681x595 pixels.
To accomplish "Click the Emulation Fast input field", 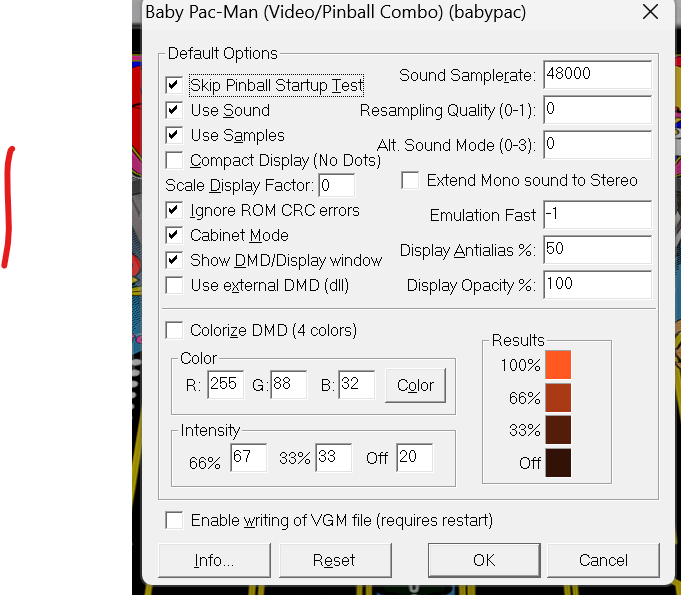I will pos(597,215).
